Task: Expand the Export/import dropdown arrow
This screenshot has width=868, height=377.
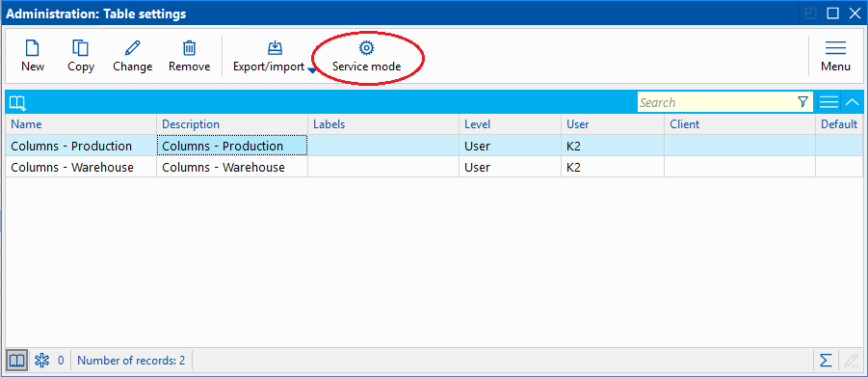Action: tap(312, 70)
